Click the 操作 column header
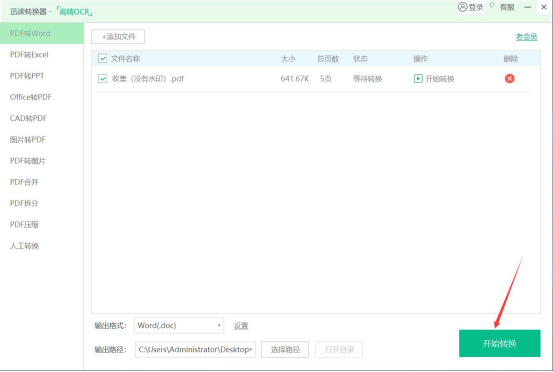The width and height of the screenshot is (553, 372). tap(420, 59)
